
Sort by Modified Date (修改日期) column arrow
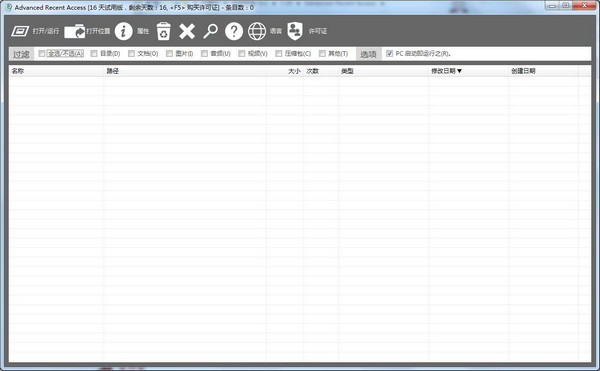[x=459, y=71]
